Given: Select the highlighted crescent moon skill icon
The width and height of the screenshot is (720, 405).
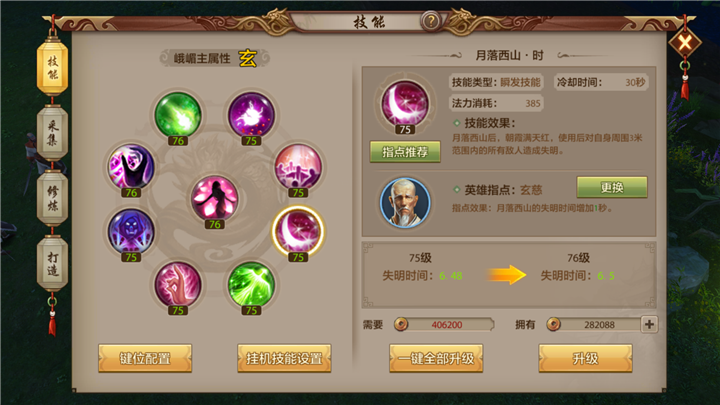Looking at the screenshot, I should [298, 231].
